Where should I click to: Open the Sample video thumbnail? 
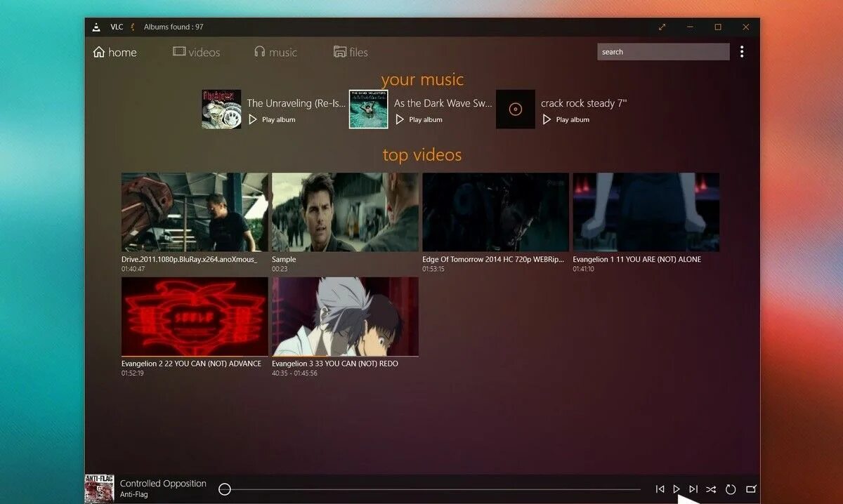345,212
